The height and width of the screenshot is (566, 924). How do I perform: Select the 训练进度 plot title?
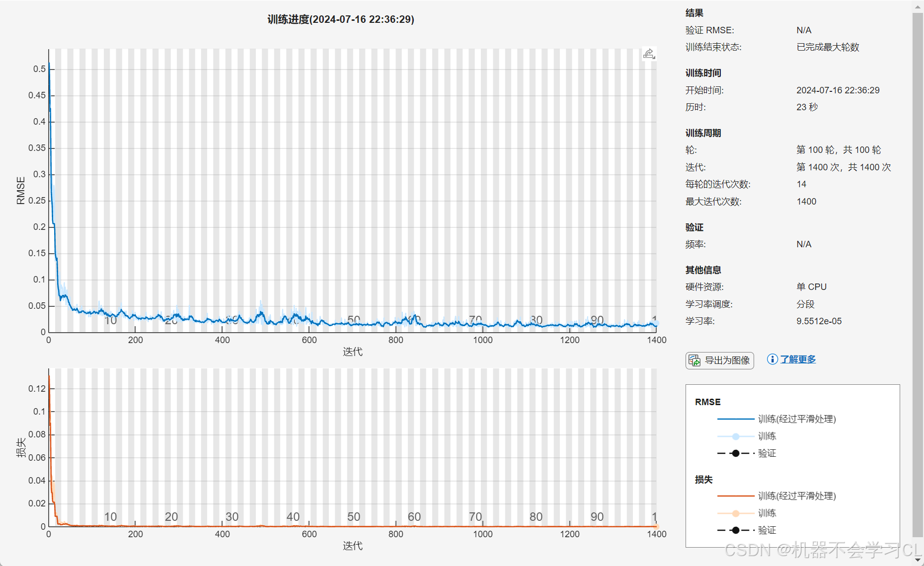click(341, 19)
